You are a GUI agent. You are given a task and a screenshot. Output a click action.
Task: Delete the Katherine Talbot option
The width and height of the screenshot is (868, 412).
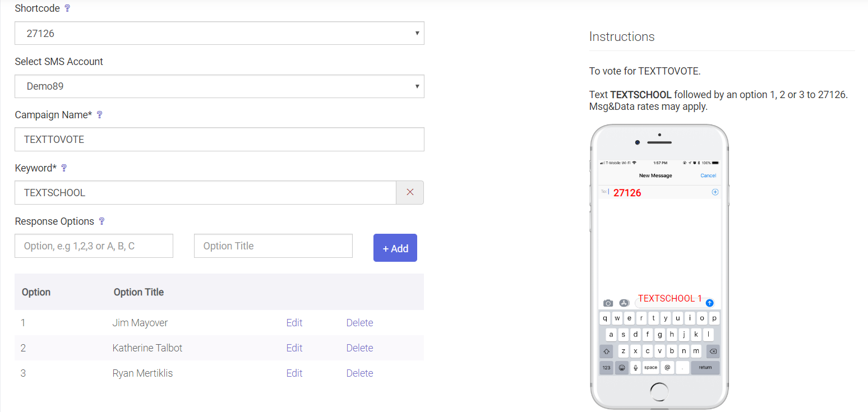pyautogui.click(x=359, y=348)
